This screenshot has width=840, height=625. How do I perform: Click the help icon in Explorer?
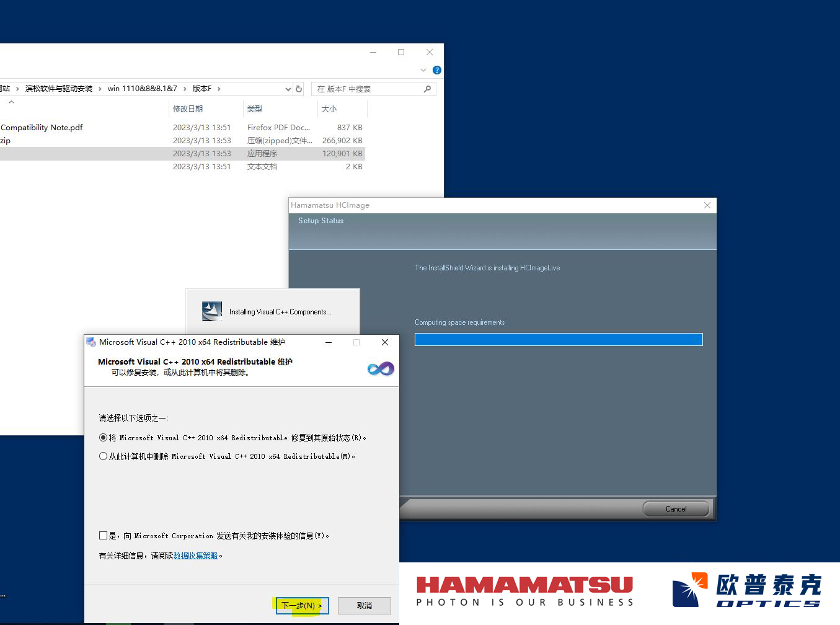click(x=436, y=70)
